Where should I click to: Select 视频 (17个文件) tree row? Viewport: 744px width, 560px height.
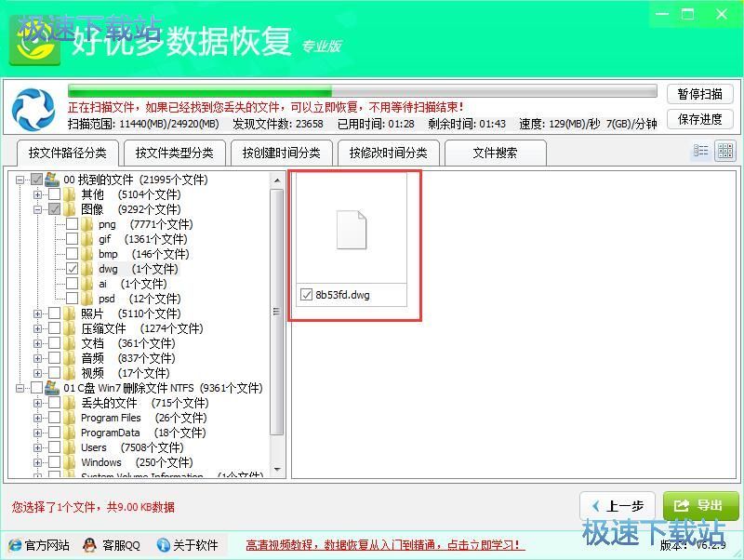[126, 373]
